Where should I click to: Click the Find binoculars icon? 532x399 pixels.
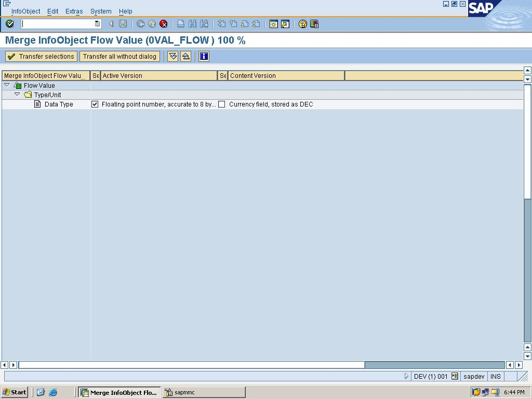(192, 24)
